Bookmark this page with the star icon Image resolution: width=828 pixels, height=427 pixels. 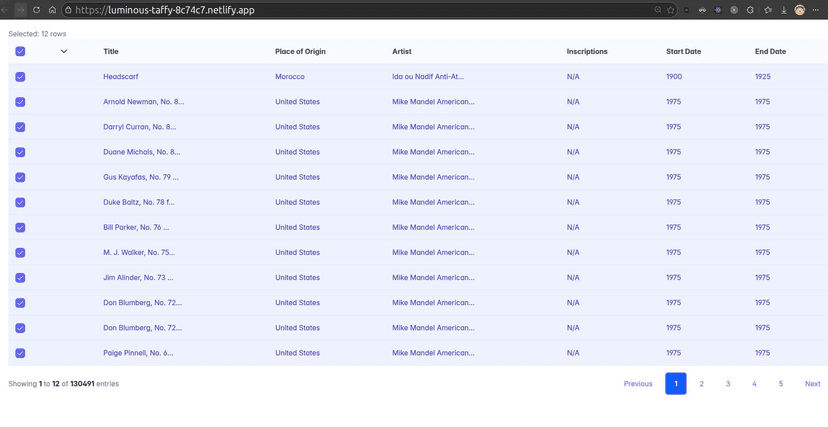coord(671,10)
